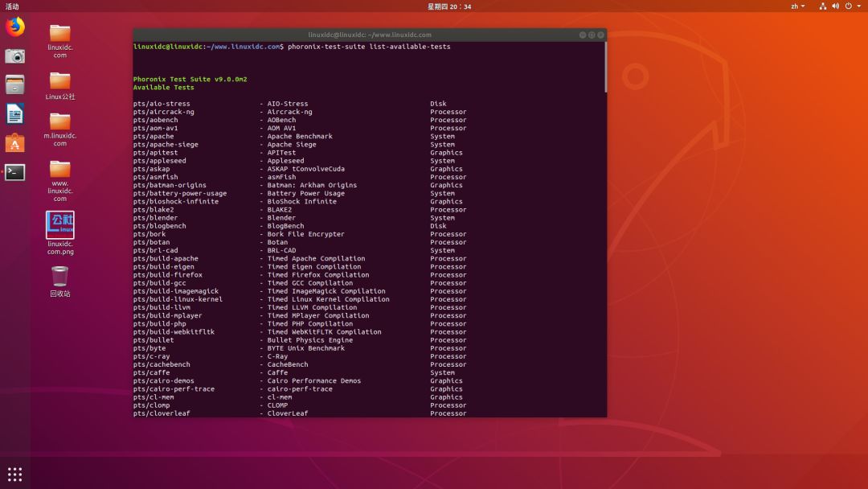Viewport: 868px width, 489px height.
Task: Click Bullet Physics Engine text
Action: (x=310, y=340)
